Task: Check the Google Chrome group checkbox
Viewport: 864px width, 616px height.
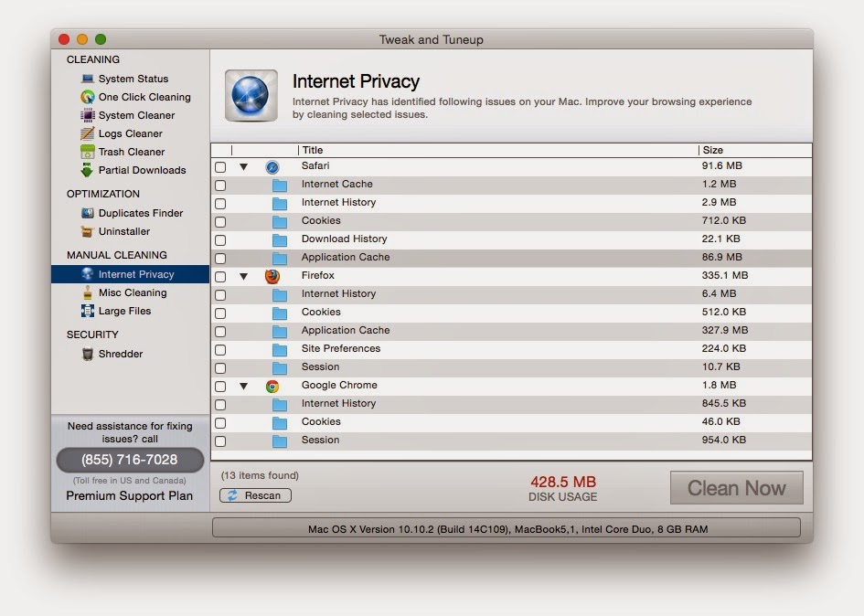Action: (x=220, y=387)
